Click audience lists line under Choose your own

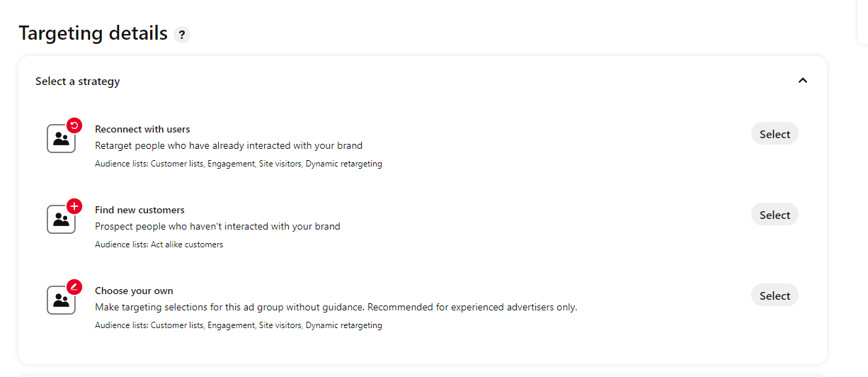238,325
